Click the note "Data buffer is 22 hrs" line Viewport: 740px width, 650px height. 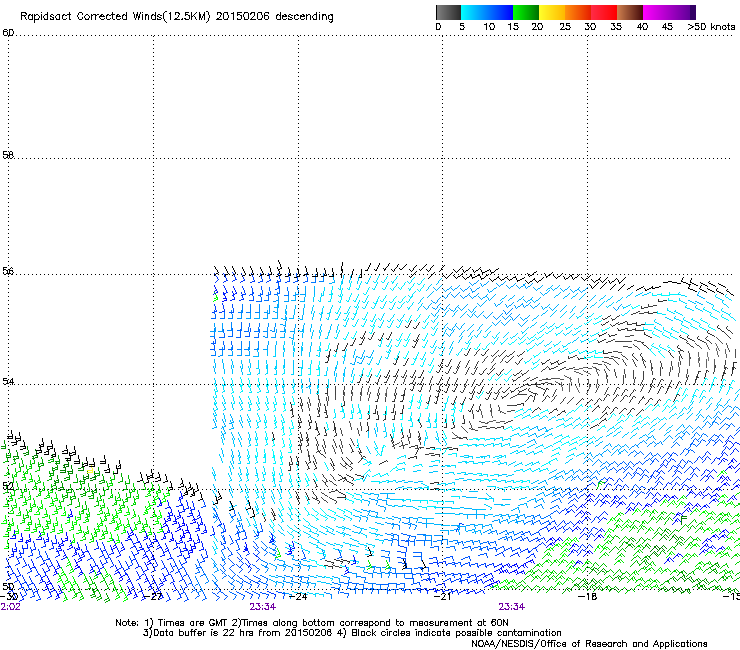352,633
